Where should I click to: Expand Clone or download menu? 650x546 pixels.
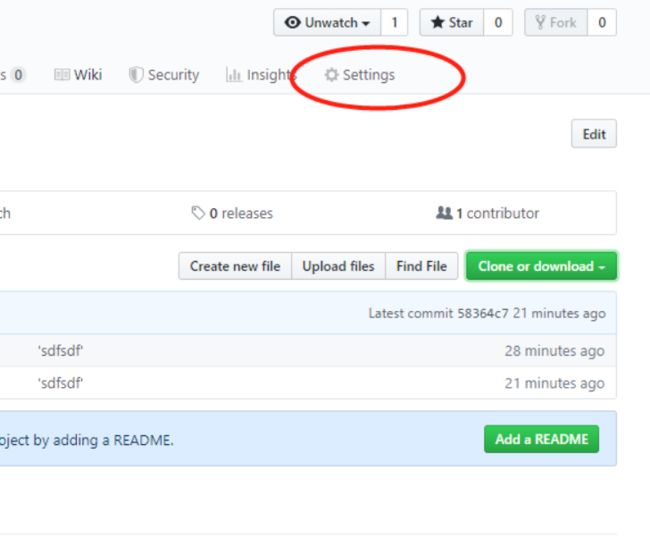pos(541,266)
